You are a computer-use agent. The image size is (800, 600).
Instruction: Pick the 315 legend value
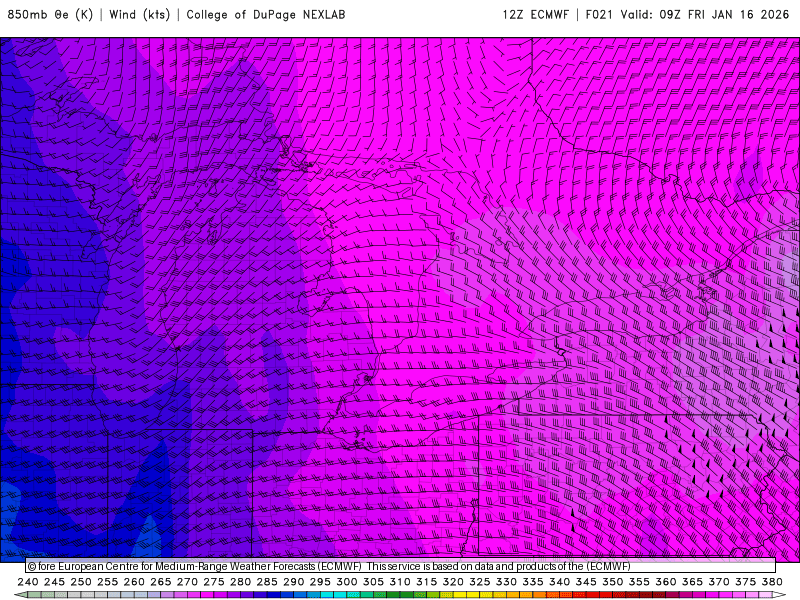click(427, 582)
